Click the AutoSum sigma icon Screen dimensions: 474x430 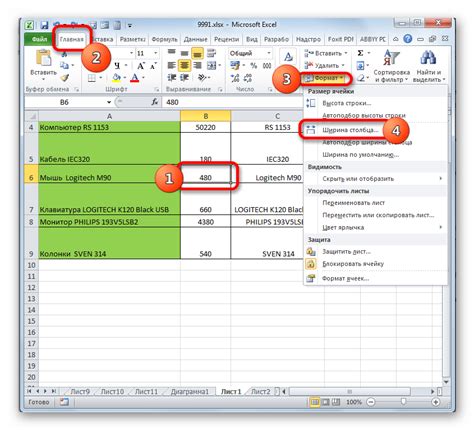click(360, 53)
